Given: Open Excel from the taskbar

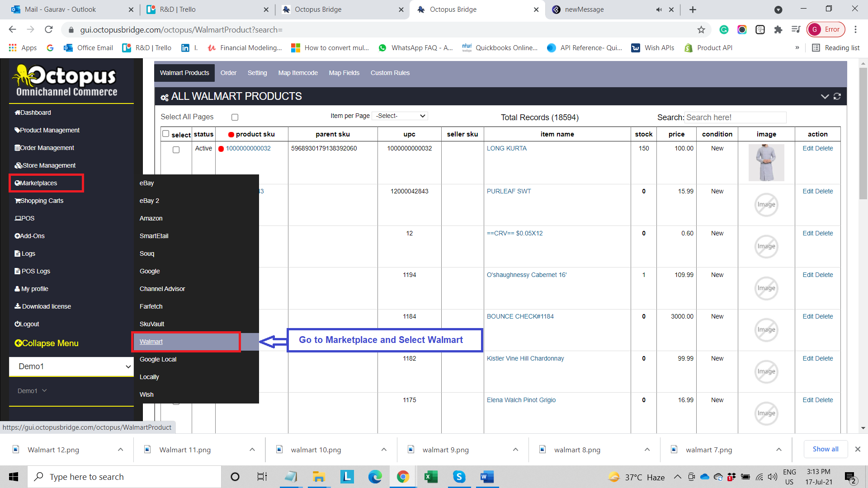Looking at the screenshot, I should click(x=431, y=477).
